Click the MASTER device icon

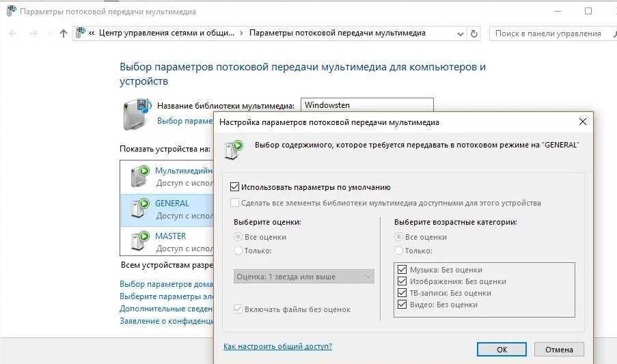click(139, 241)
